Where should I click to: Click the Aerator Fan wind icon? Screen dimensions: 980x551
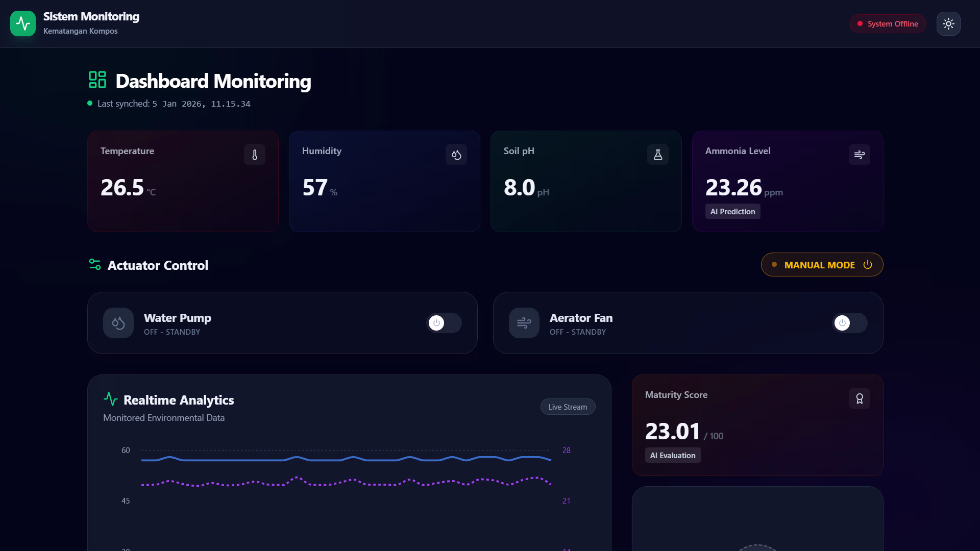(x=524, y=323)
